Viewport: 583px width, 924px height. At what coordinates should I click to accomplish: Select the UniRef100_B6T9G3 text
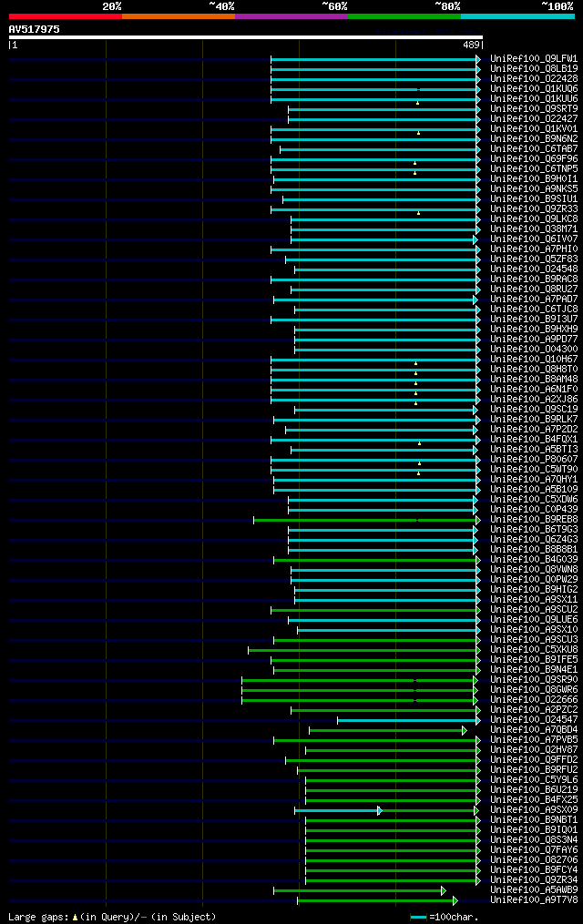point(534,530)
